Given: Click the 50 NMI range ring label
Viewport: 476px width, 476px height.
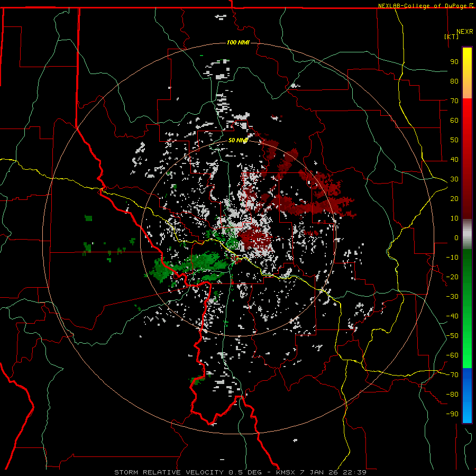Looking at the screenshot, I should (x=238, y=140).
